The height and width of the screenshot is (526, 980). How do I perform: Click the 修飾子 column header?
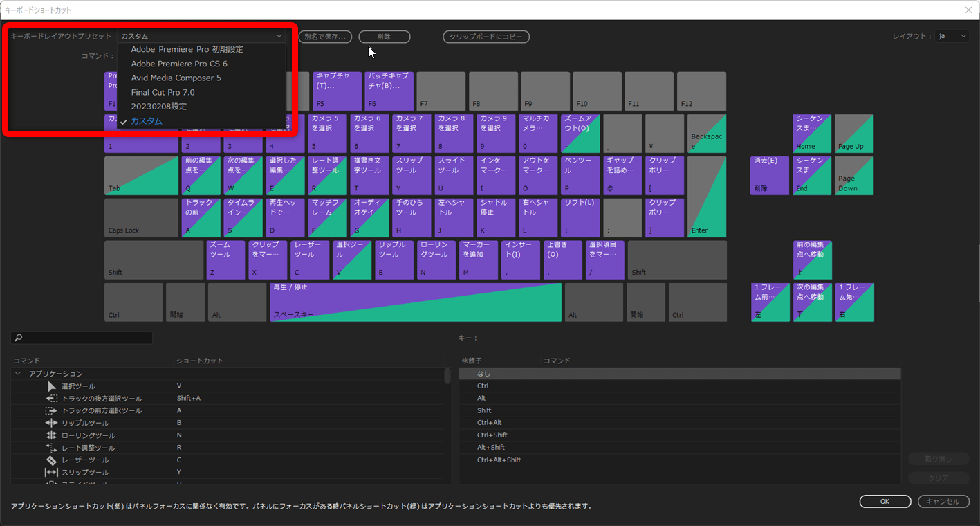472,361
